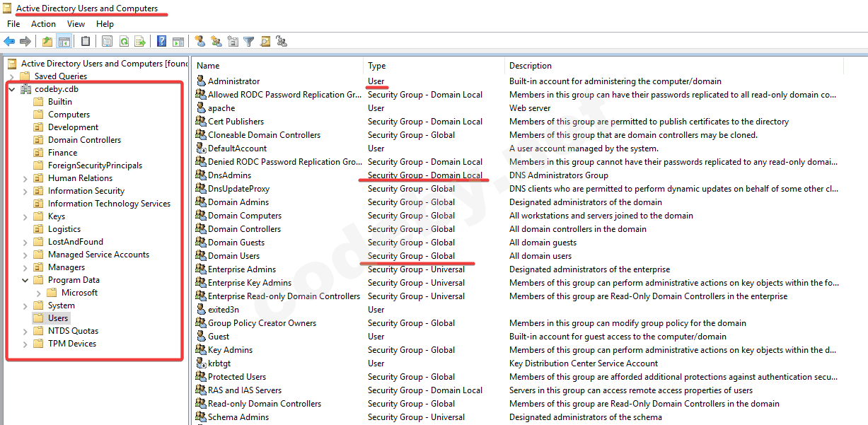Select the Enterprise Admins group row
The width and height of the screenshot is (868, 425).
(x=519, y=269)
